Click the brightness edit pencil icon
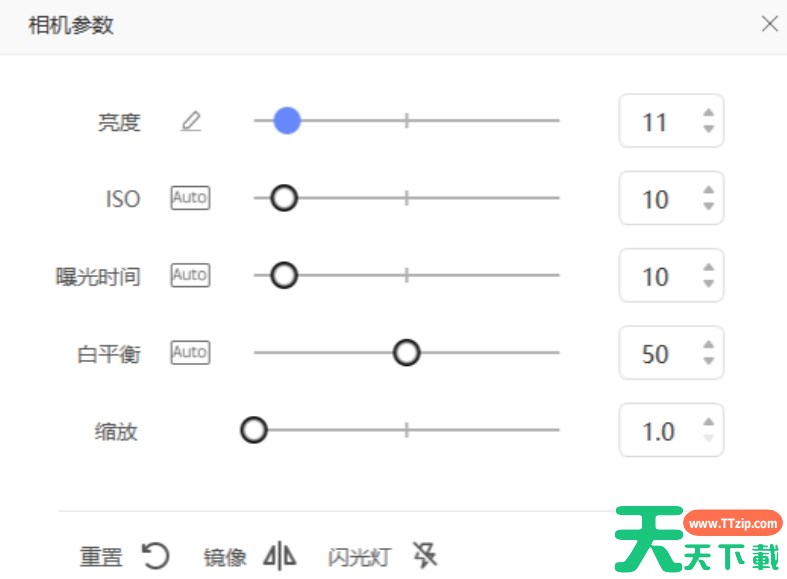The image size is (787, 579). [x=191, y=122]
